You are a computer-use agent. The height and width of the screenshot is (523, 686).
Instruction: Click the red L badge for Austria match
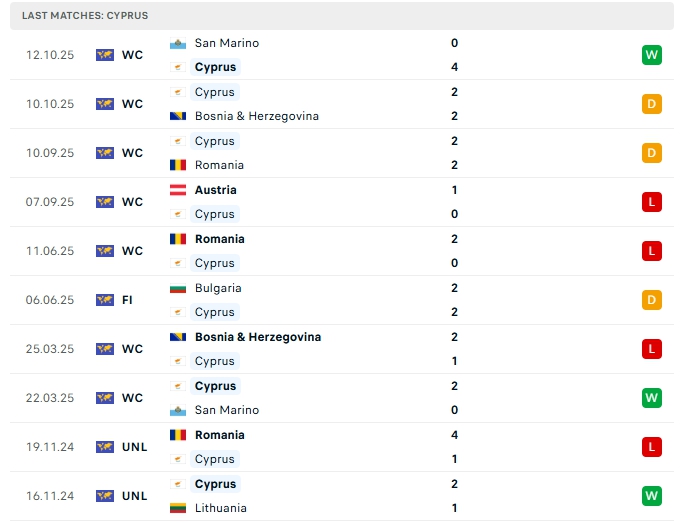coord(652,202)
